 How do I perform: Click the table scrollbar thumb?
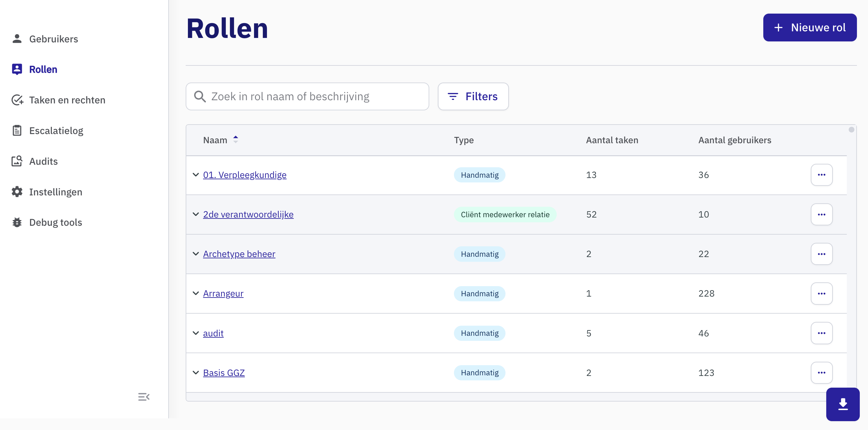tap(851, 130)
